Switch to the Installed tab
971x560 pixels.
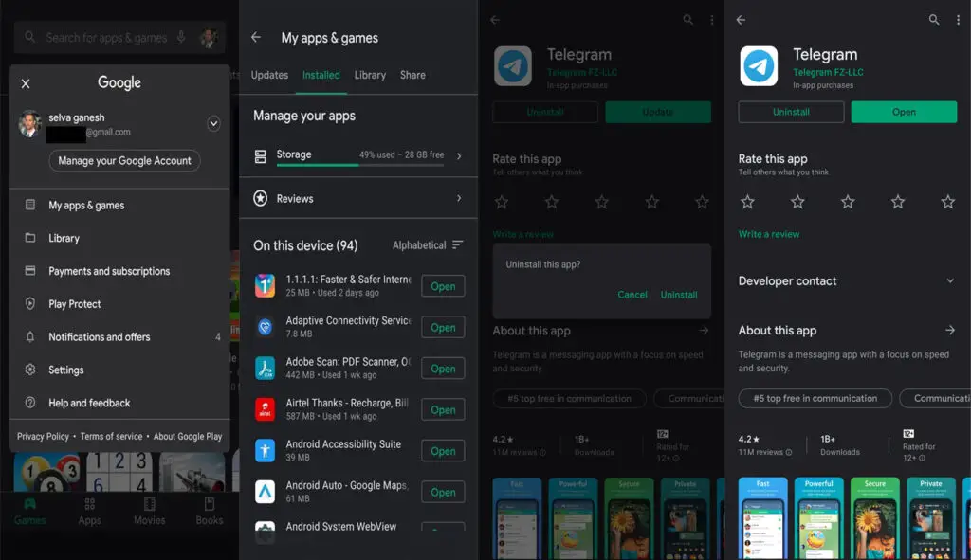tap(321, 76)
